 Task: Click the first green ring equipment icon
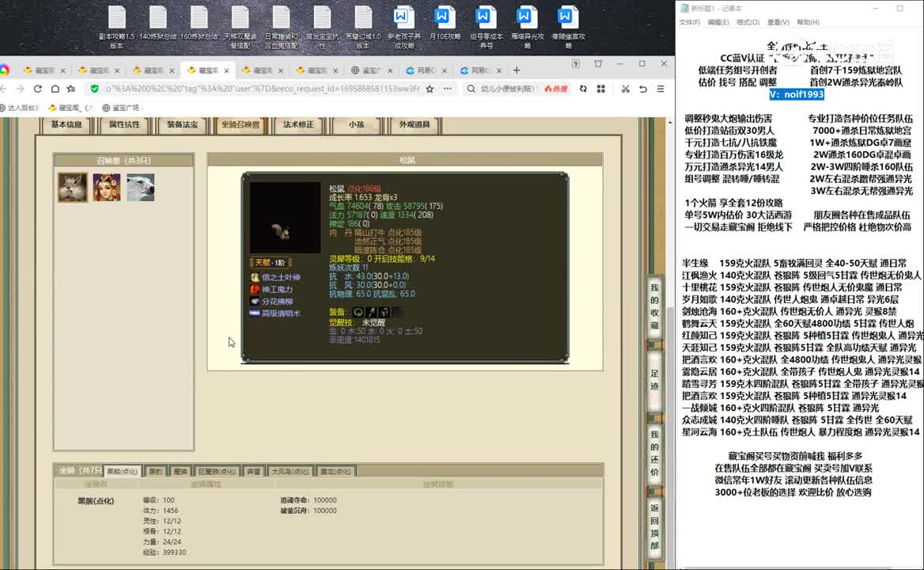click(358, 313)
